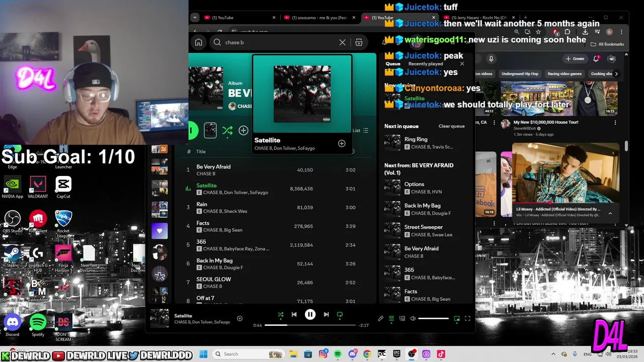Add the playing Satellite to Liked Songs
Image resolution: width=644 pixels, height=362 pixels.
click(x=239, y=318)
